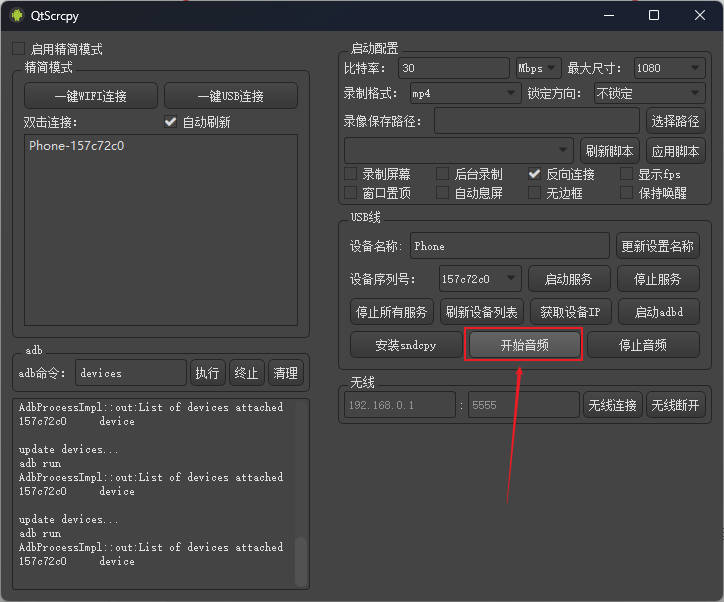Click the 一键WIFI连接 button

[x=91, y=96]
